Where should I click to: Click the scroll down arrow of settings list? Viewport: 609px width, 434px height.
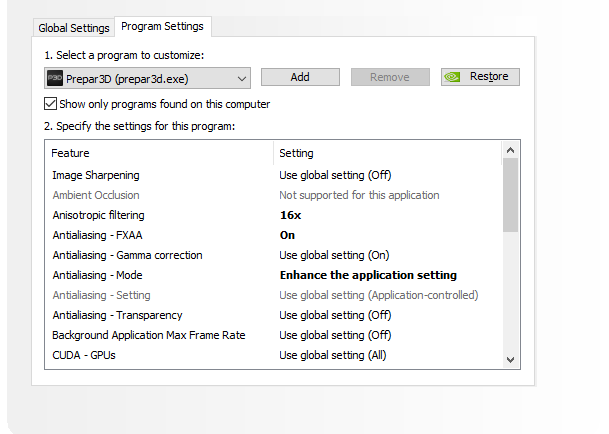coord(510,360)
